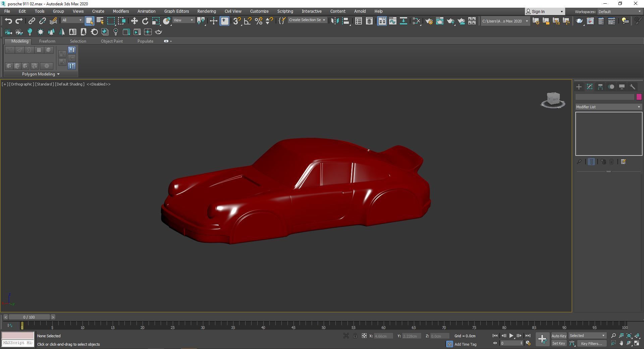Open the Modifiers menu

pyautogui.click(x=121, y=11)
